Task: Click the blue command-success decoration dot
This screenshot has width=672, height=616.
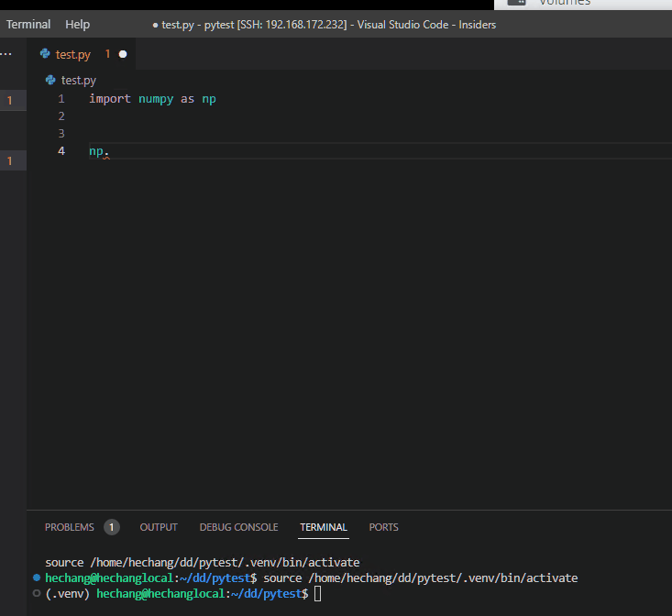Action: [x=37, y=577]
